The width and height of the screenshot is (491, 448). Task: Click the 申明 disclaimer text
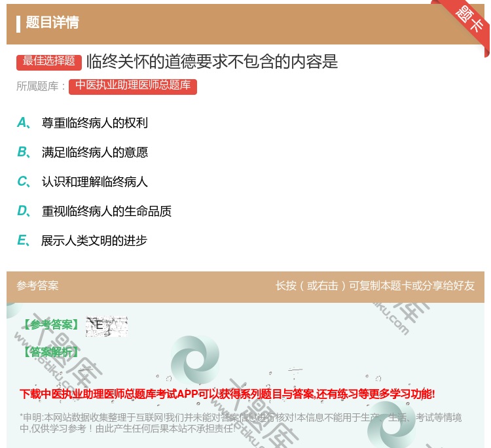pyautogui.click(x=240, y=423)
